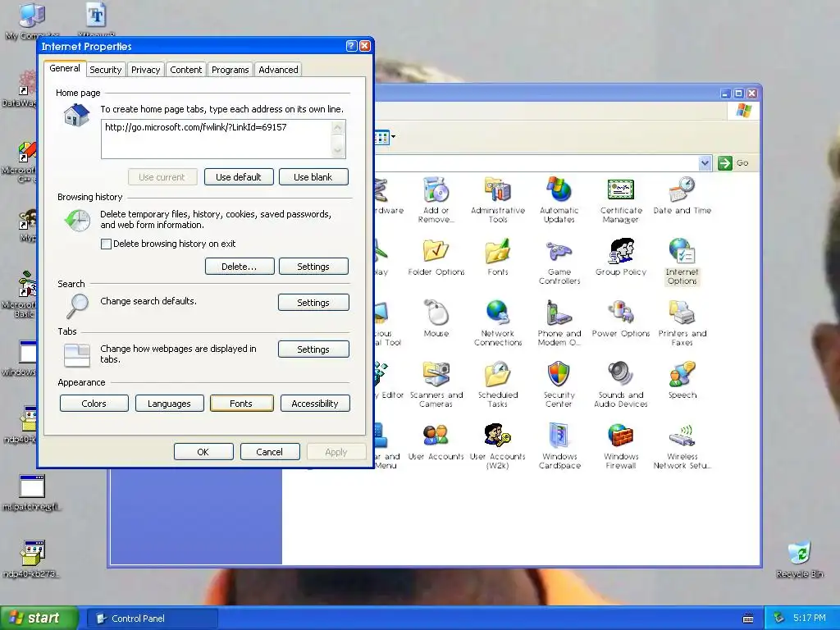
Task: Select Control Panel taskbar button
Action: tap(152, 619)
